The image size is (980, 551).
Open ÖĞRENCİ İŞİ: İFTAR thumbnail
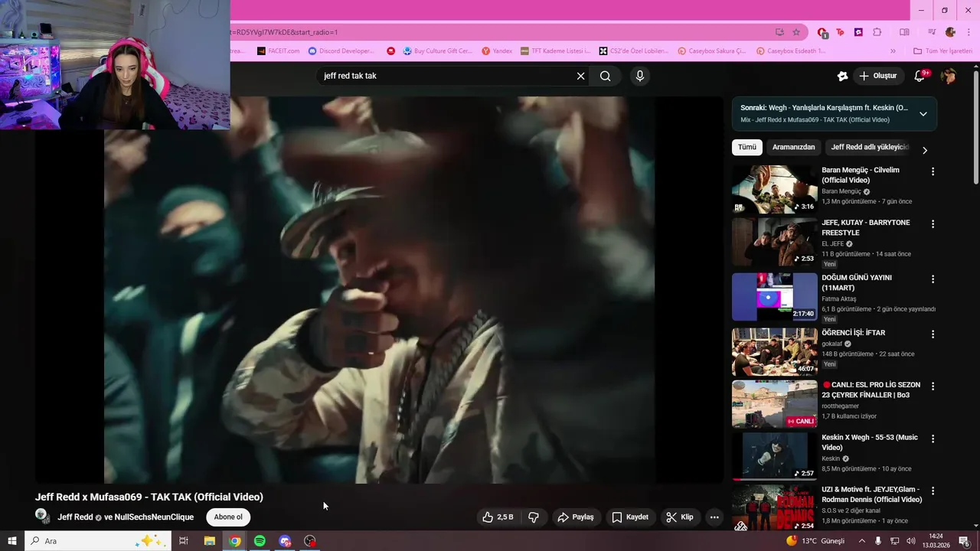coord(774,352)
